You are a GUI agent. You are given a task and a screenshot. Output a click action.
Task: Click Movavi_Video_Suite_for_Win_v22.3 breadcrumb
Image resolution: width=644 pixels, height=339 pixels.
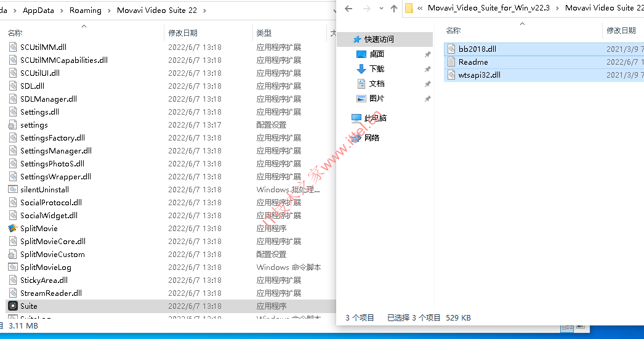[489, 8]
